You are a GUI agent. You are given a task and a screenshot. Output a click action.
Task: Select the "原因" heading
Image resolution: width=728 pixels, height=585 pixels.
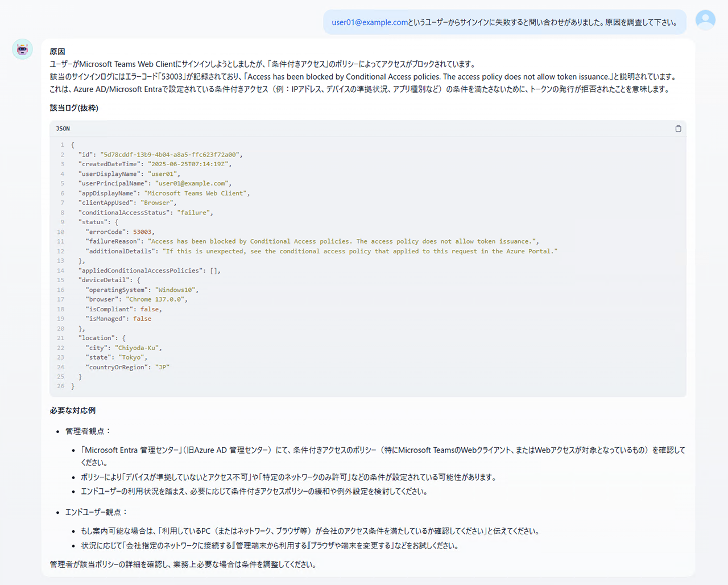click(x=57, y=52)
